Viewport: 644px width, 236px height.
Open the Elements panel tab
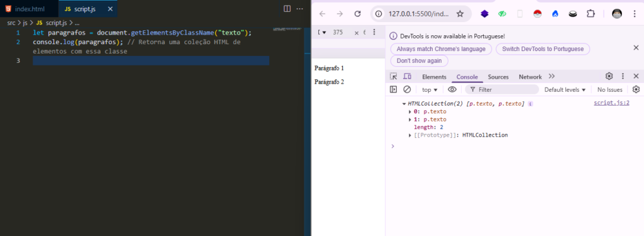pos(434,77)
